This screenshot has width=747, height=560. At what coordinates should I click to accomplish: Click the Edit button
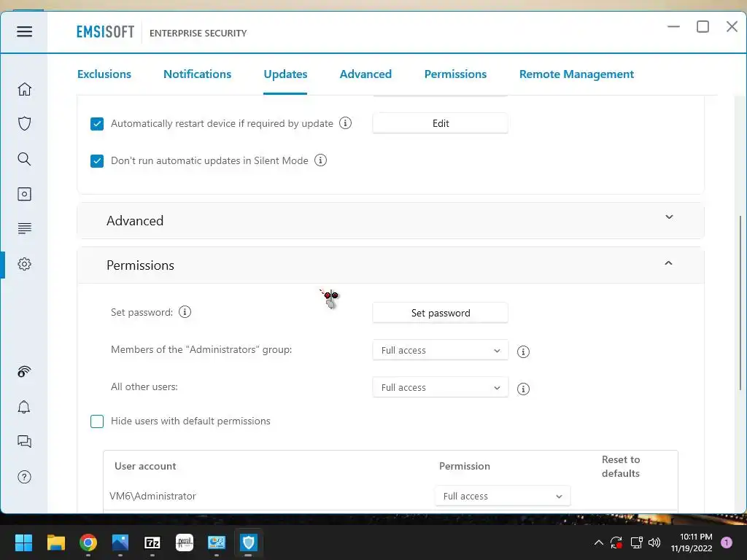(440, 123)
